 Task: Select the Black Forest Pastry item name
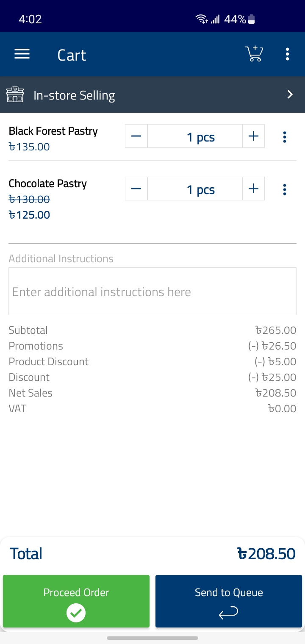tap(53, 131)
